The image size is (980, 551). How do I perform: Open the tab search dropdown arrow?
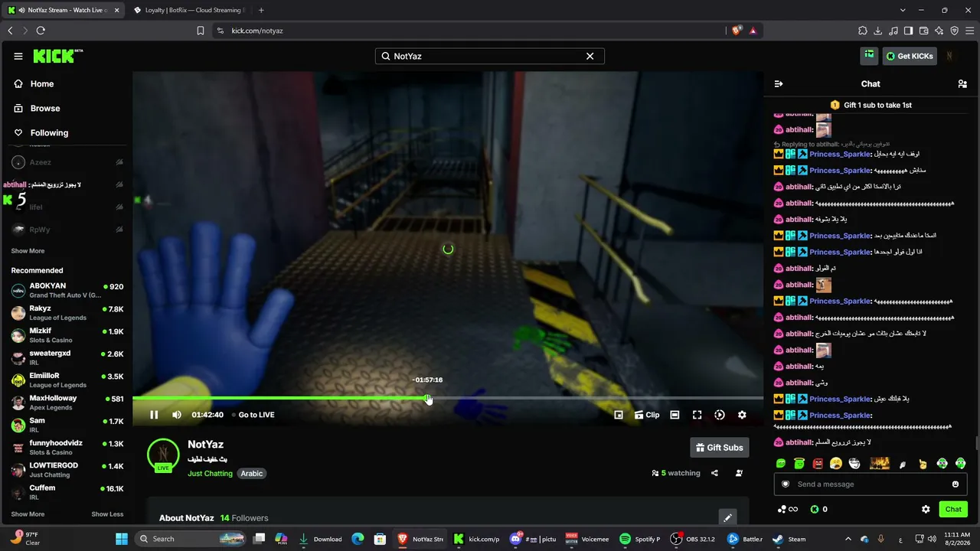(x=903, y=10)
